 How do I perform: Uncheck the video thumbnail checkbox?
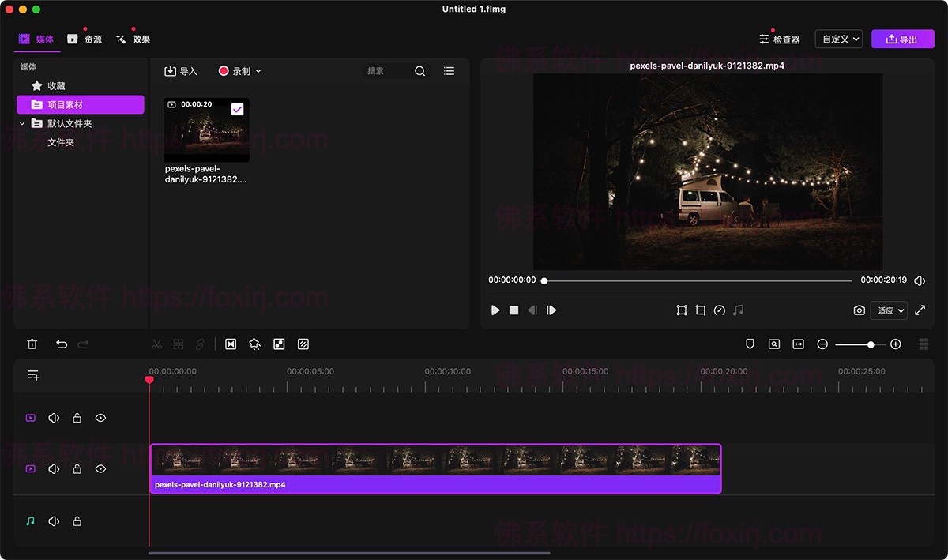point(237,109)
